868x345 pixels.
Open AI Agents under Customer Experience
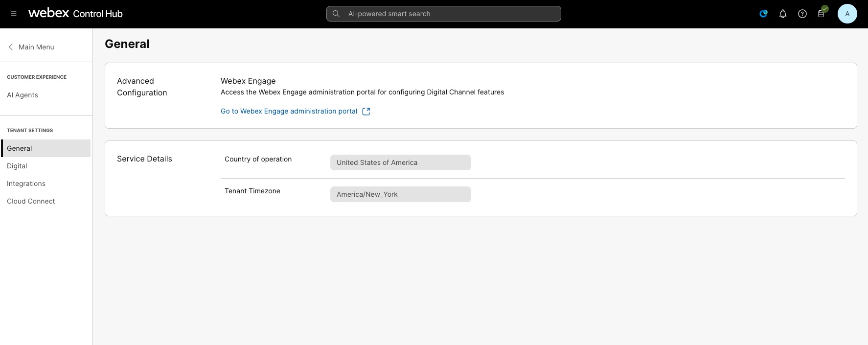[23, 95]
